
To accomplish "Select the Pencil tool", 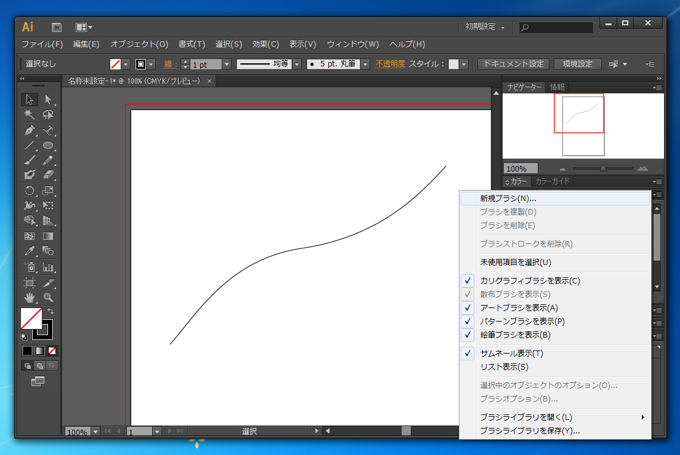I will click(x=48, y=160).
